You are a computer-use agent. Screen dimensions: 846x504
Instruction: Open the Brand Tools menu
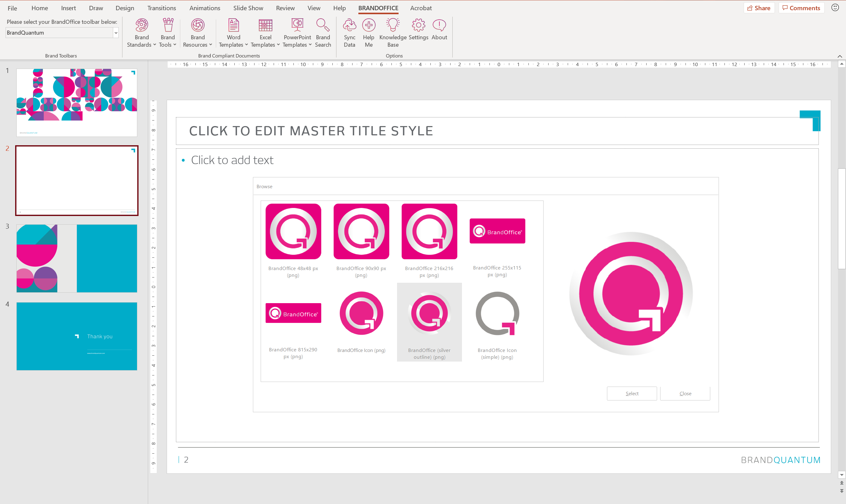pyautogui.click(x=168, y=33)
